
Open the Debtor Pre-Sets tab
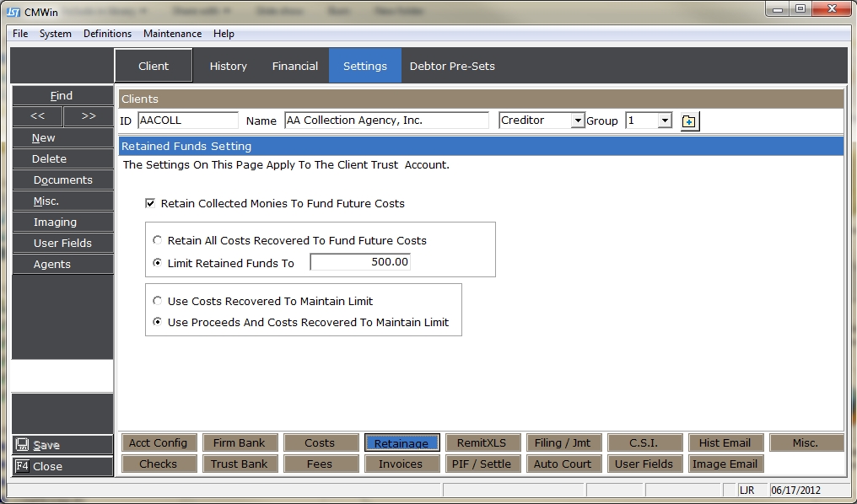point(452,66)
